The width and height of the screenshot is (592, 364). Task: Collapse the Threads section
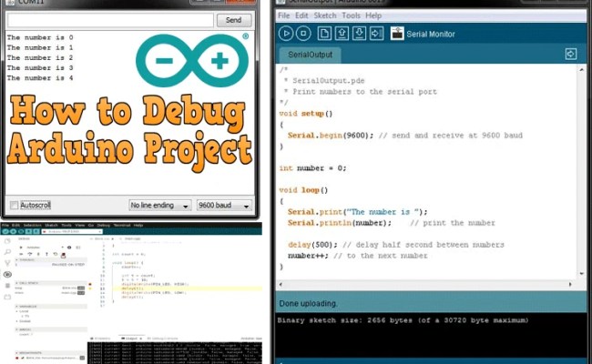point(16,259)
